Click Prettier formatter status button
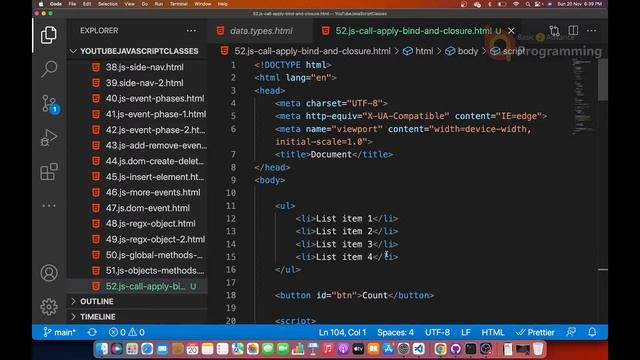Image resolution: width=640 pixels, height=360 pixels. (x=535, y=332)
